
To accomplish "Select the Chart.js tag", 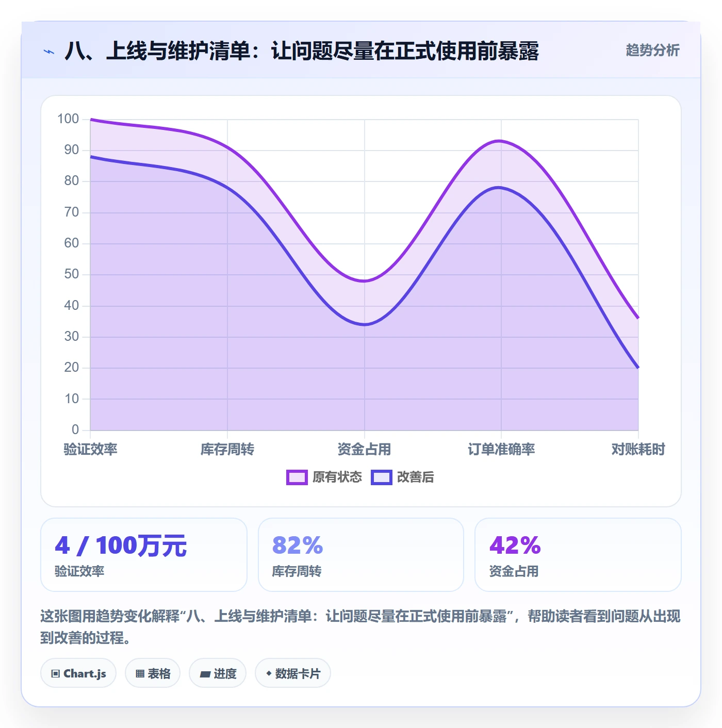I will pos(78,673).
